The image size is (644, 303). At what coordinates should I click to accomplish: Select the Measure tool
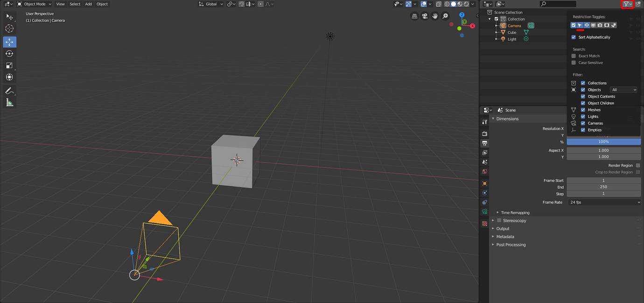pyautogui.click(x=9, y=102)
